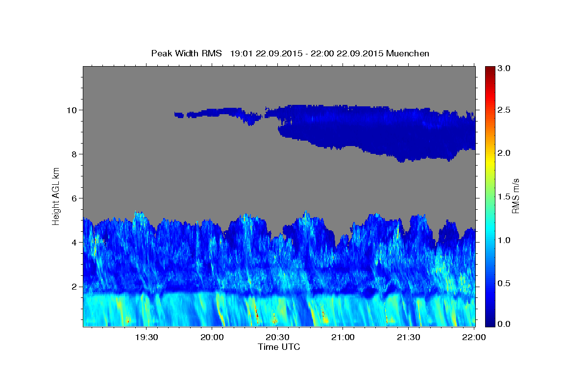The image size is (588, 392).
Task: Click the green middle of colorbar
Action: click(x=490, y=196)
